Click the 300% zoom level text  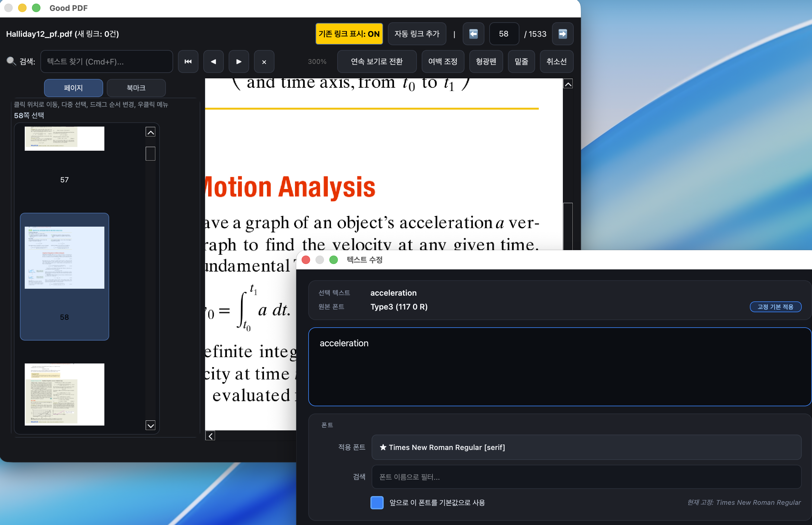pos(317,61)
